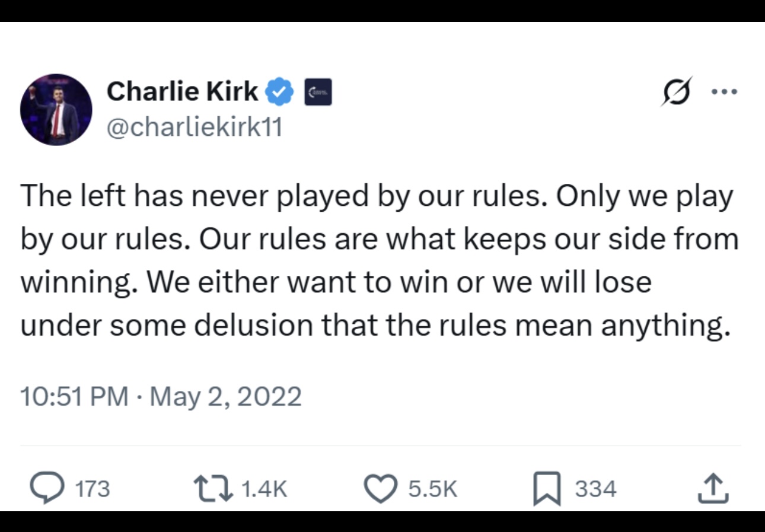Open the @charliekirk11 handle link
This screenshot has height=532, width=765.
click(195, 126)
